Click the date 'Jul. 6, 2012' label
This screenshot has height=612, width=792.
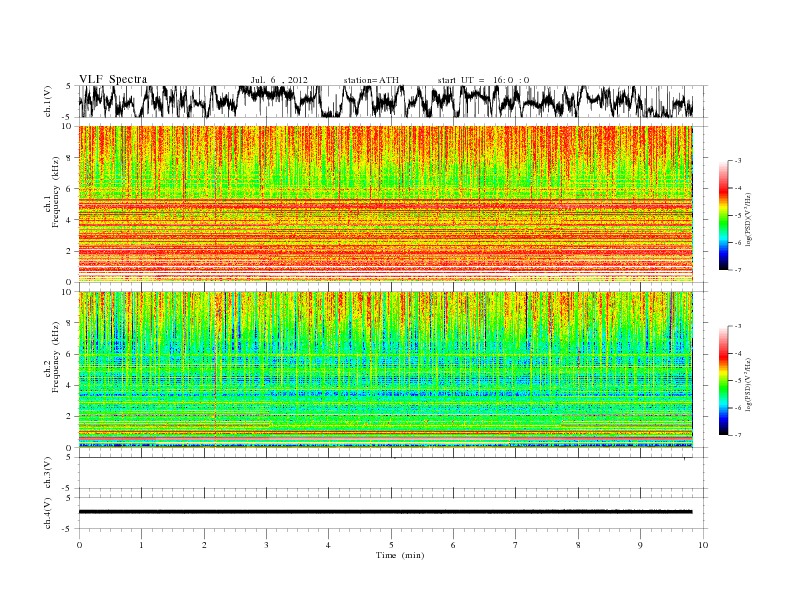coord(279,80)
